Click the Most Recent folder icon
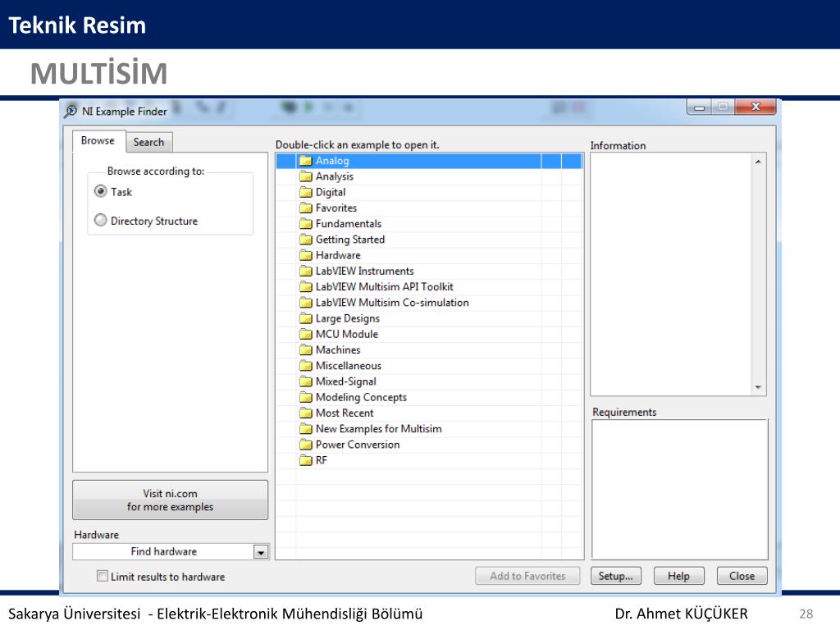Viewport: 840px width, 630px height. pyautogui.click(x=306, y=413)
